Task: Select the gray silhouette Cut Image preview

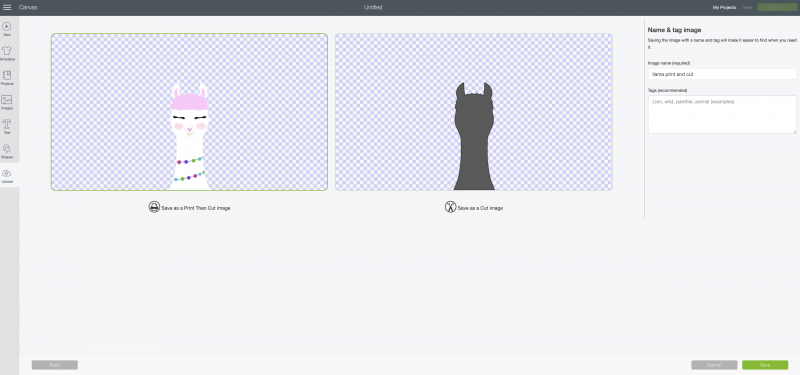Action: click(x=473, y=112)
